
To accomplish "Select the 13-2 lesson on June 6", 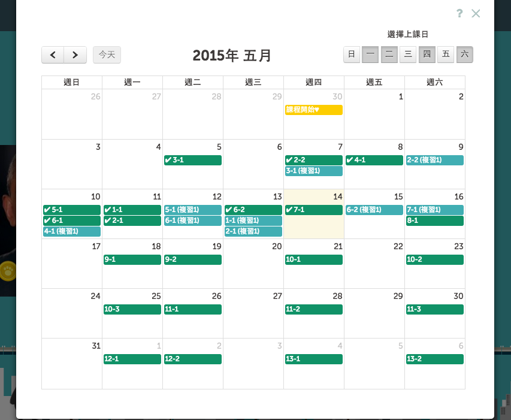I will [x=434, y=359].
